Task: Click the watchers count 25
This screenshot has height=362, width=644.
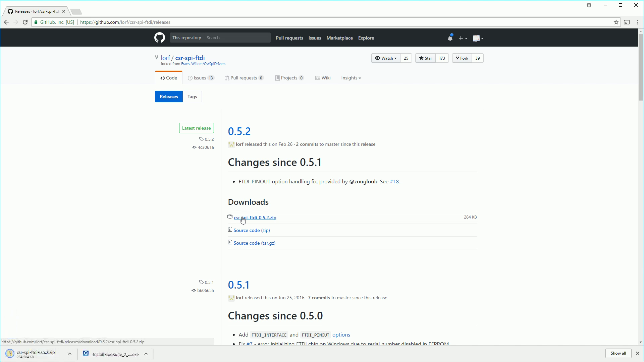Action: [x=406, y=58]
